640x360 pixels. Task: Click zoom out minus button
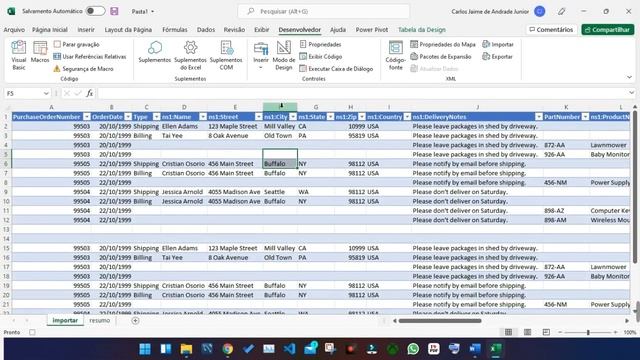pyautogui.click(x=560, y=332)
